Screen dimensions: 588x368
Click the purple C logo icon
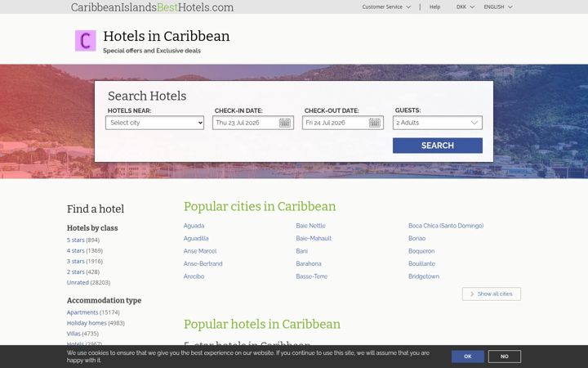[86, 41]
